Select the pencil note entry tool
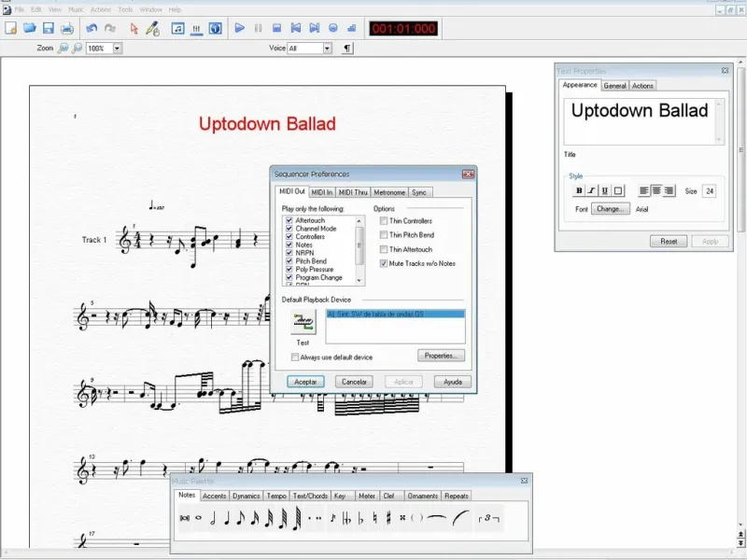The height and width of the screenshot is (560, 747). 152,28
